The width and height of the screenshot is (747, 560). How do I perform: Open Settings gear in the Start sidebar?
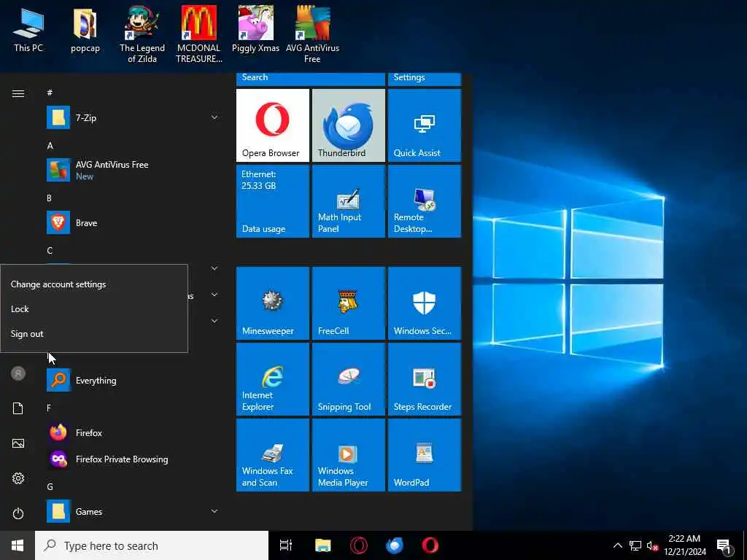(18, 478)
